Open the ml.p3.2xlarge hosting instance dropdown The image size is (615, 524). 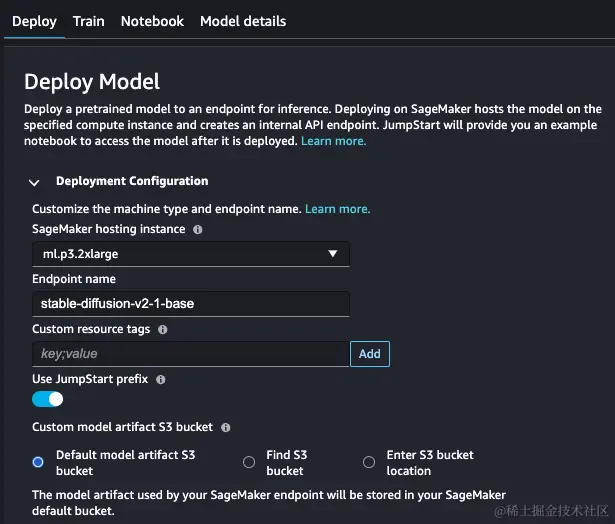(x=190, y=254)
